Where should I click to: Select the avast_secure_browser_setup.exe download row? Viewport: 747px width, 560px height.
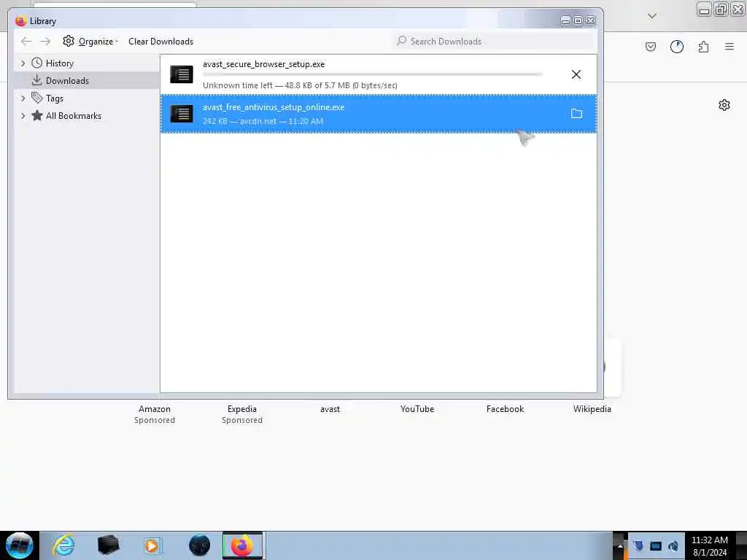379,74
